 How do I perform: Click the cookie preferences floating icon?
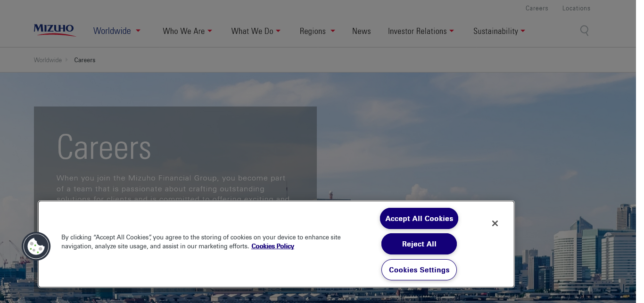tap(36, 246)
